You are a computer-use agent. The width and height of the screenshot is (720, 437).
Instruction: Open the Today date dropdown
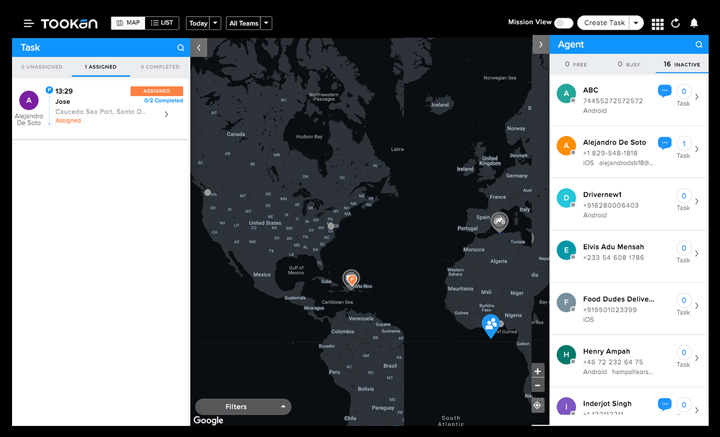click(203, 23)
